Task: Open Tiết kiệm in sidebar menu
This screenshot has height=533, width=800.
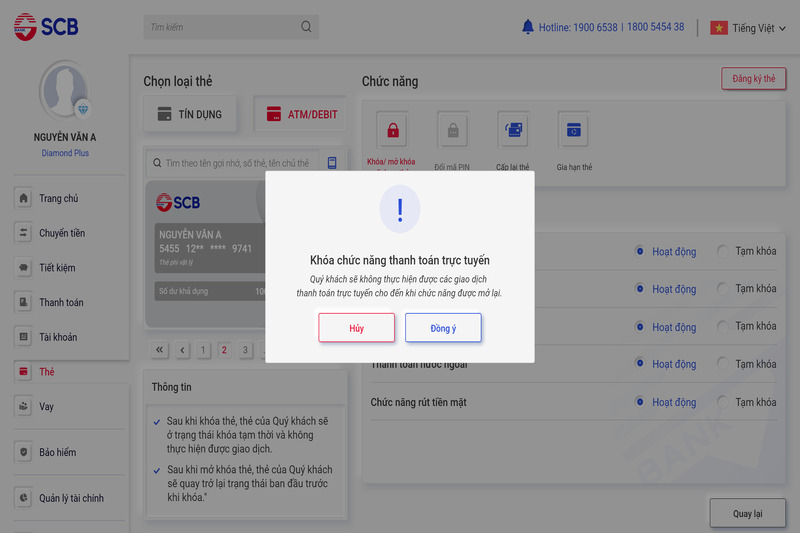Action: pos(57,267)
